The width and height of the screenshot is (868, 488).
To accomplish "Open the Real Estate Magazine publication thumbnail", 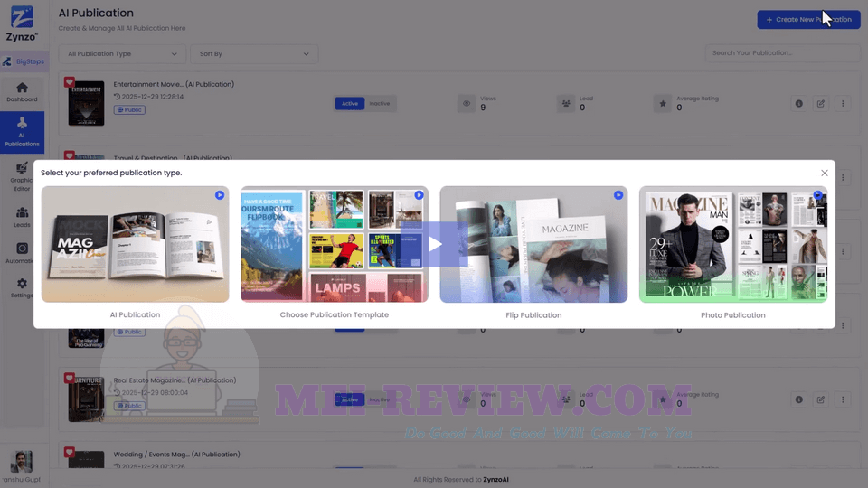I will pos(87,399).
